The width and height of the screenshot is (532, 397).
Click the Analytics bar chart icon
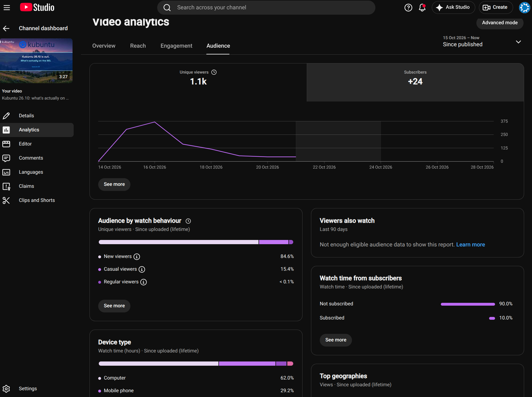(x=6, y=130)
